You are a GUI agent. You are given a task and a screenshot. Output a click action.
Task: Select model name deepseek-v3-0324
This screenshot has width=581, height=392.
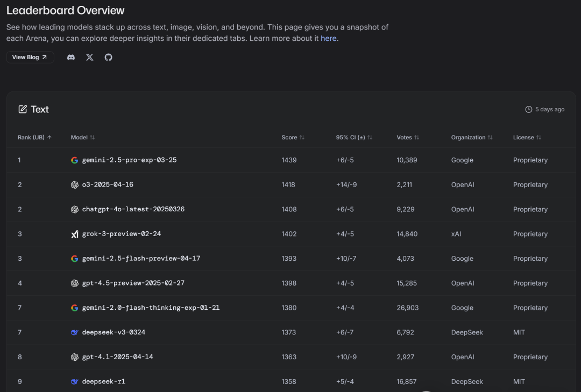click(x=114, y=332)
